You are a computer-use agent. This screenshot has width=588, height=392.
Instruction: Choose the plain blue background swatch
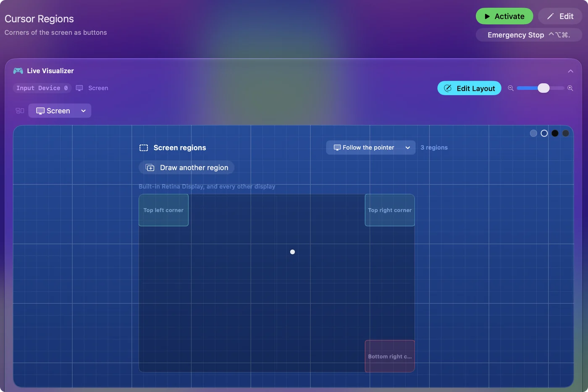pos(533,133)
